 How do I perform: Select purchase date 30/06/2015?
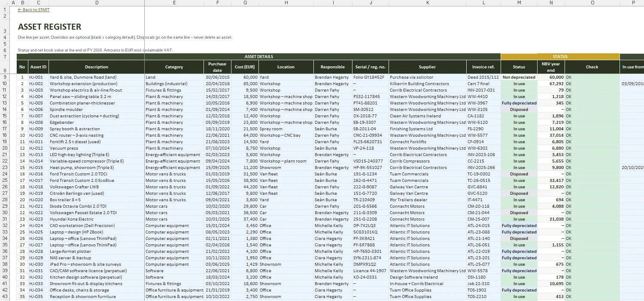217,77
